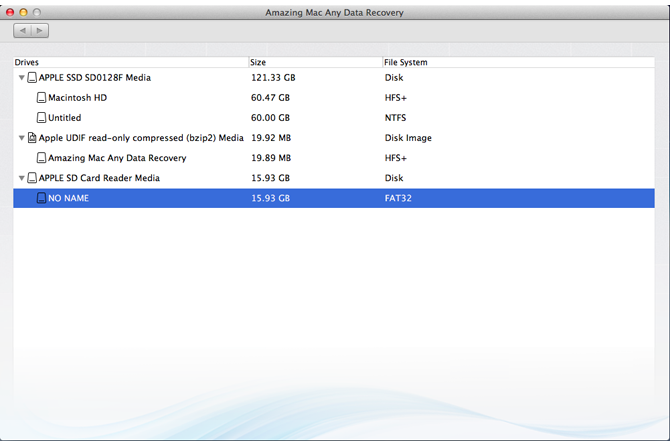670x447 pixels.
Task: Click the 60.47 GB size value
Action: pyautogui.click(x=270, y=97)
